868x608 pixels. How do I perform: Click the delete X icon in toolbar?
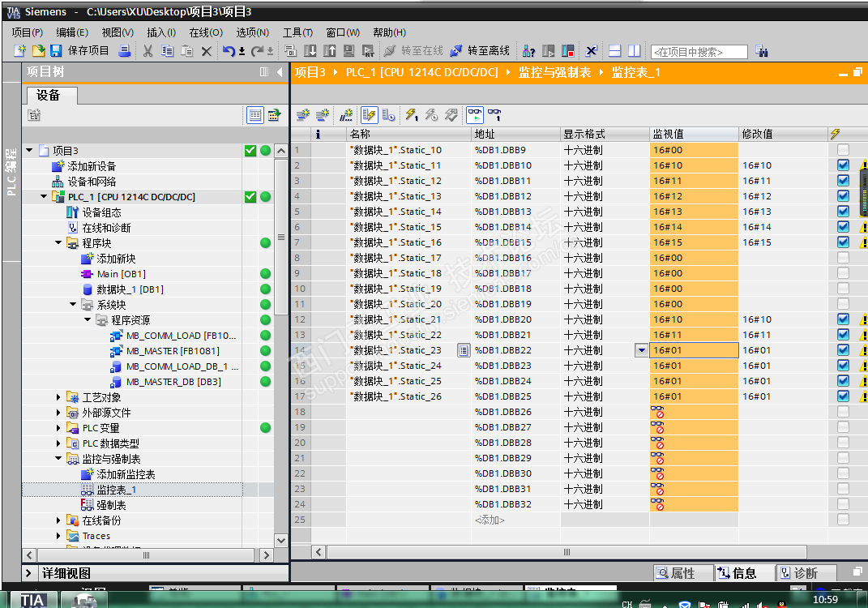coord(207,52)
